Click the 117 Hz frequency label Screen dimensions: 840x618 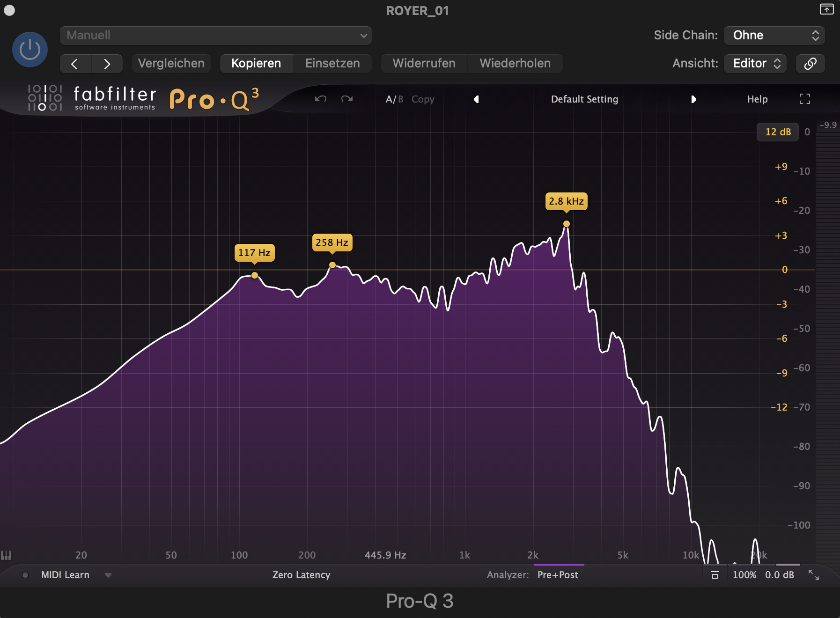pos(254,253)
